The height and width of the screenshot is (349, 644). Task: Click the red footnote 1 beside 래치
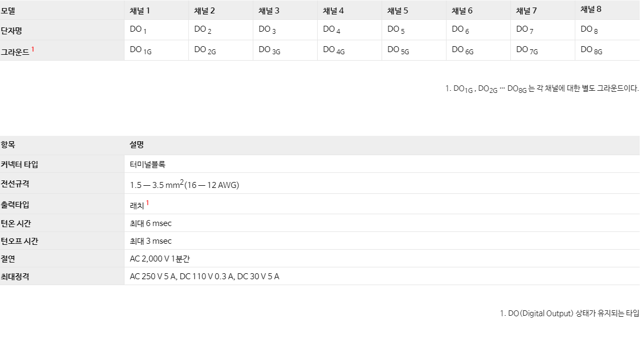point(148,203)
